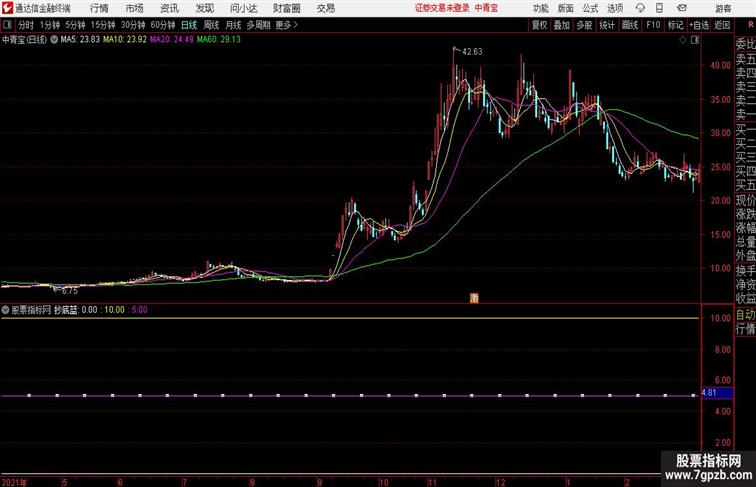Click the 选项 menu item

615,8
